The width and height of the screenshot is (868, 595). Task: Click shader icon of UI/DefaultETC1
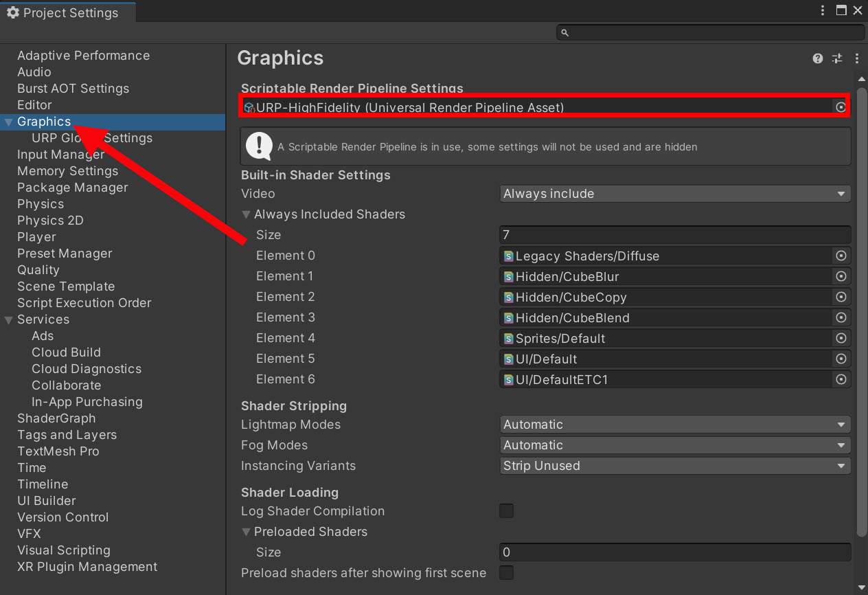[509, 379]
